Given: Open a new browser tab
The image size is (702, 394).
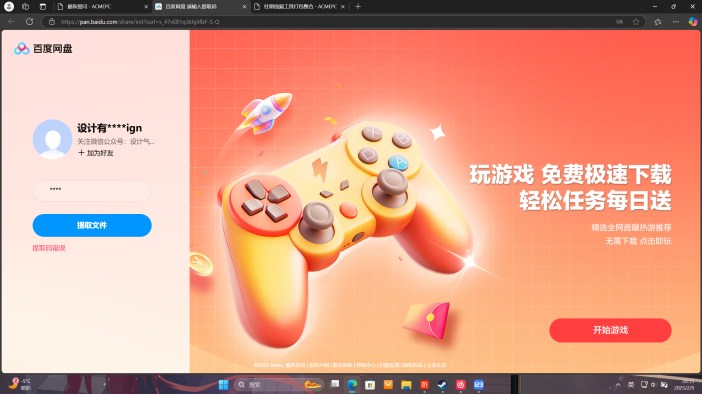Looking at the screenshot, I should 358,7.
